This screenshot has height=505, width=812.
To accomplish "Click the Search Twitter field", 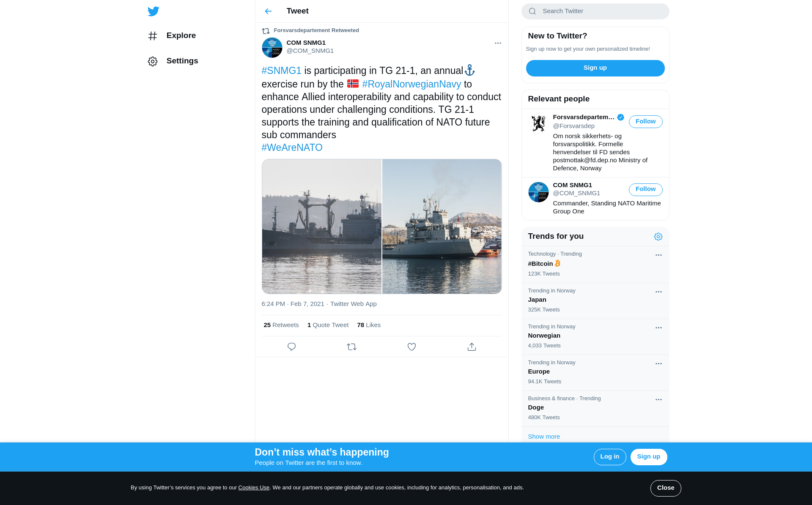I will pos(595,11).
